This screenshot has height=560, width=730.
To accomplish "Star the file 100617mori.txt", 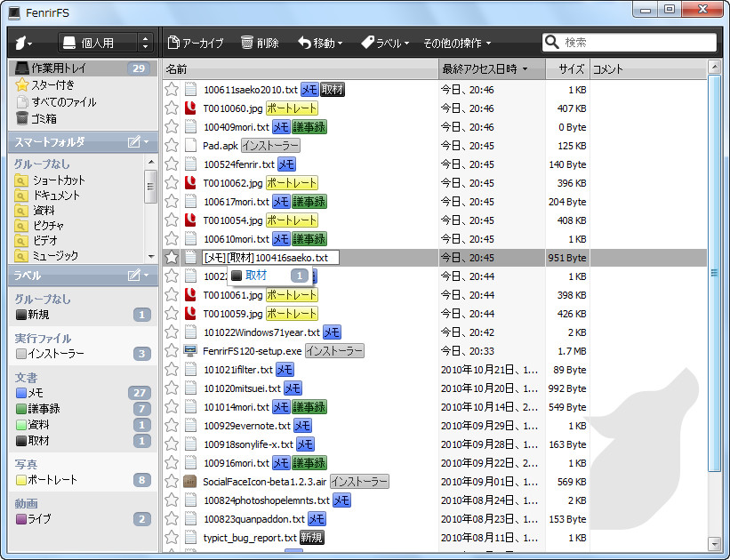I will (172, 202).
